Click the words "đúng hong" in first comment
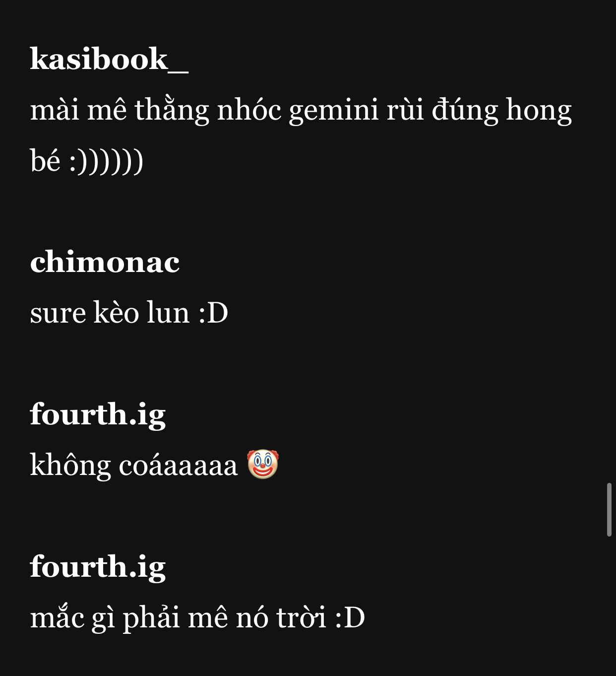 click(x=501, y=110)
